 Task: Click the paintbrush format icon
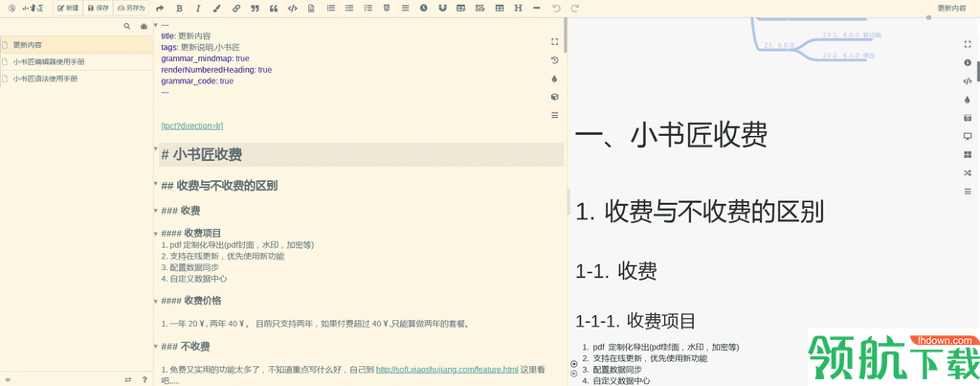(217, 8)
